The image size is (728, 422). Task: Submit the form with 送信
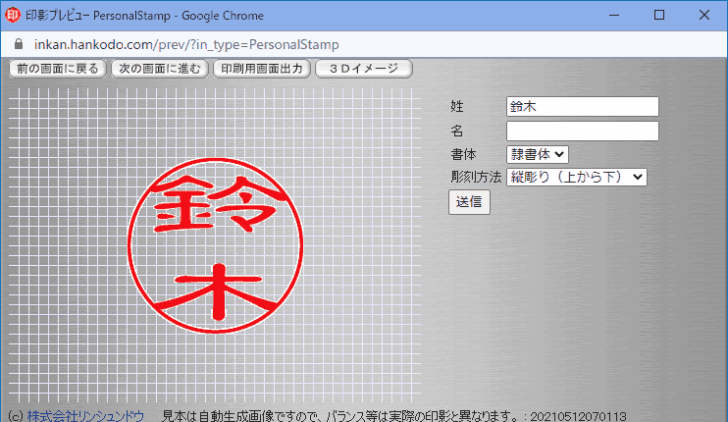pyautogui.click(x=469, y=201)
